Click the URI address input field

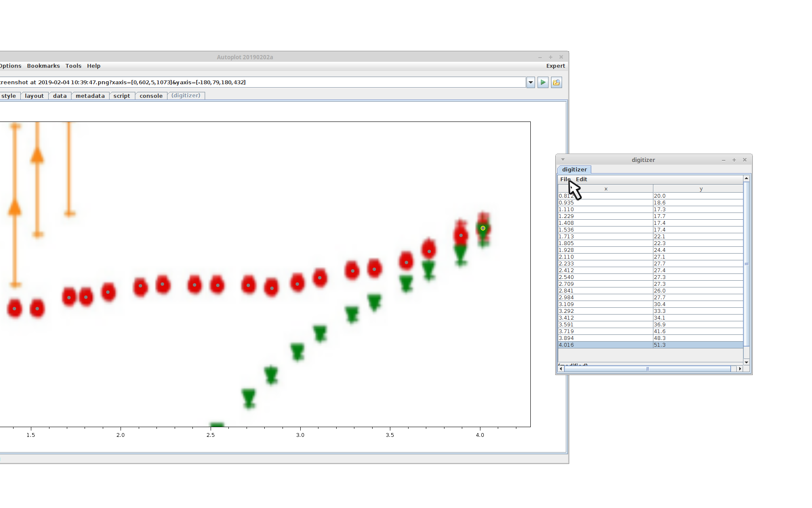[262, 83]
